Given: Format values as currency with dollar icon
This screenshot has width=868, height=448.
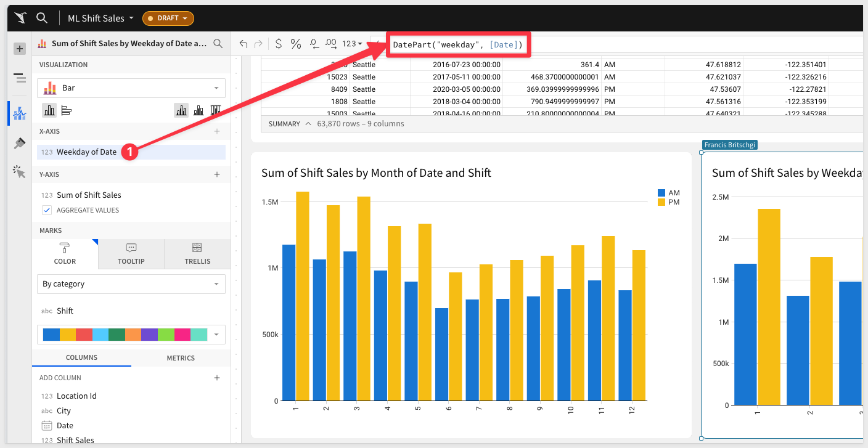Looking at the screenshot, I should pos(279,44).
